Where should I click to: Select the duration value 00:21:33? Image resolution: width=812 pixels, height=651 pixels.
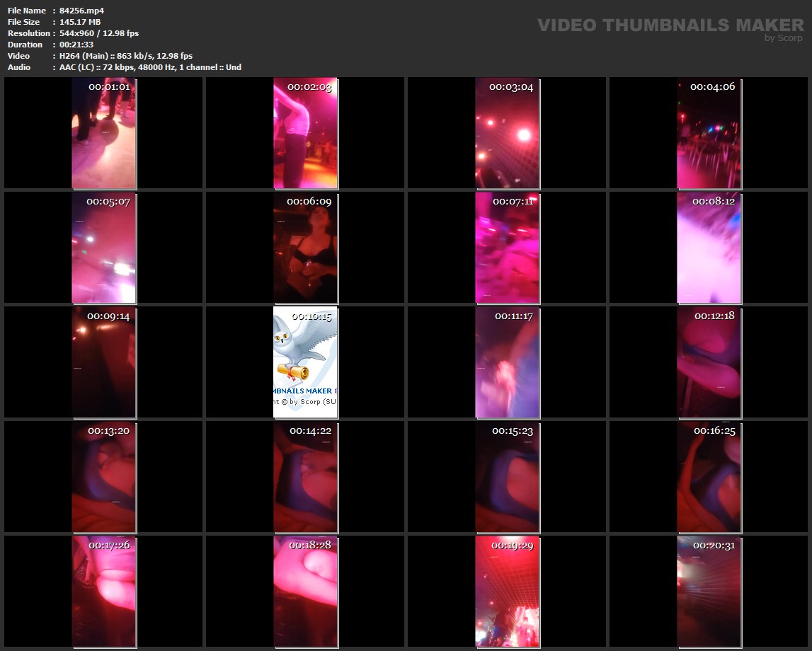(76, 45)
